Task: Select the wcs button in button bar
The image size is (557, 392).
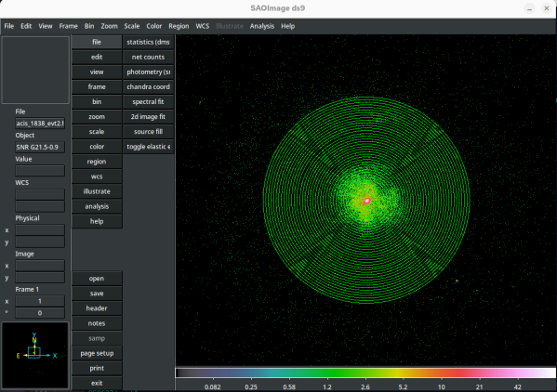Action: pos(97,176)
